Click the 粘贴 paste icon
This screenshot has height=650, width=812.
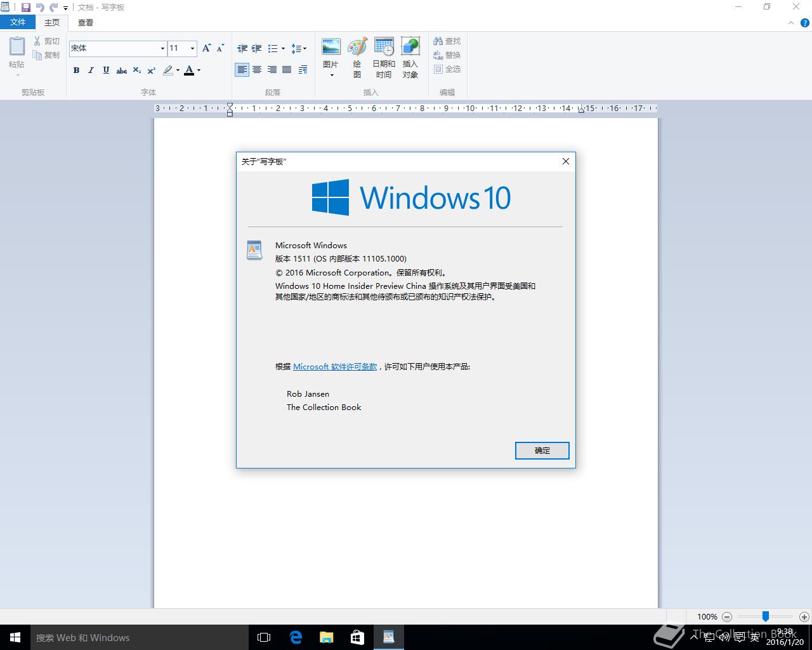click(x=17, y=46)
